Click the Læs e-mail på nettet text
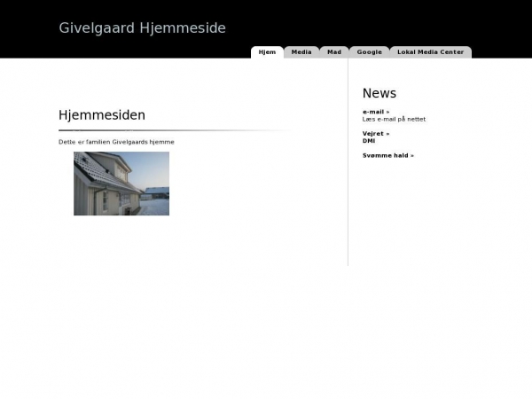Screen dimensions: 532x399 pyautogui.click(x=394, y=119)
